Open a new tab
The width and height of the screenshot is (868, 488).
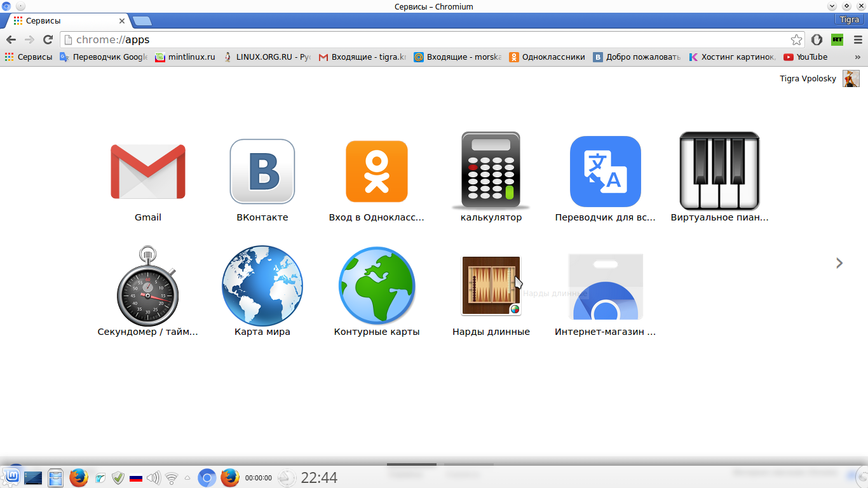pyautogui.click(x=142, y=21)
